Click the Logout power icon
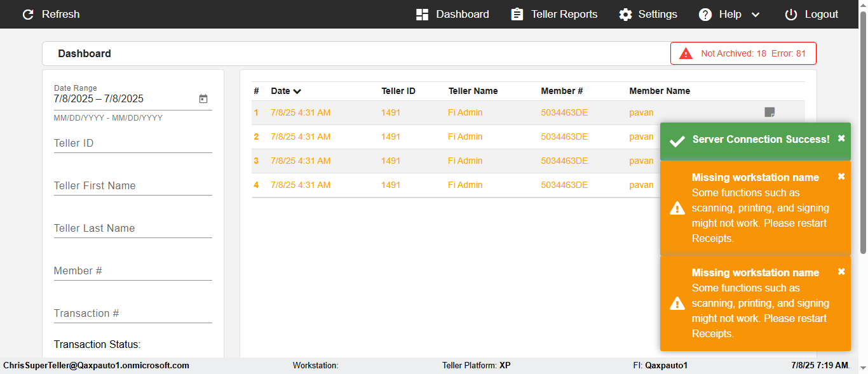This screenshot has height=374, width=868. pyautogui.click(x=790, y=15)
